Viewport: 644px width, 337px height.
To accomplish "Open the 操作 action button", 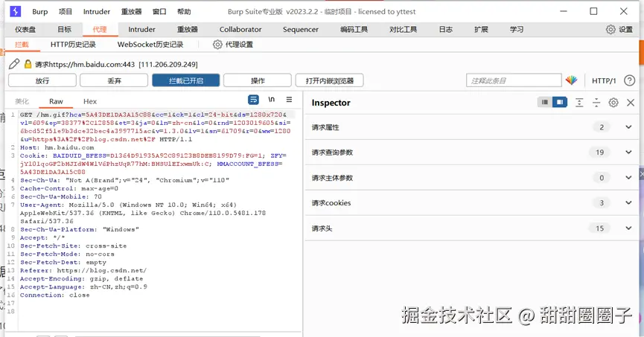I will click(x=258, y=80).
